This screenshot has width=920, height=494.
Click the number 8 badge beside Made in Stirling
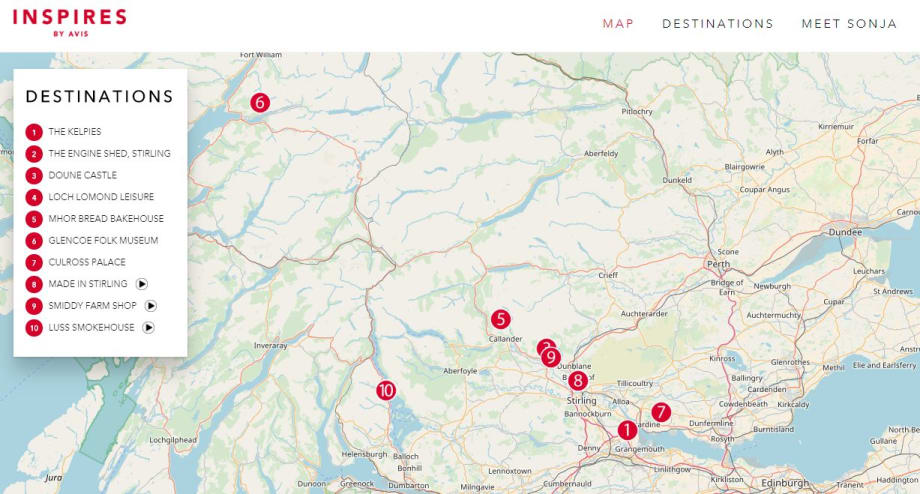pyautogui.click(x=34, y=284)
